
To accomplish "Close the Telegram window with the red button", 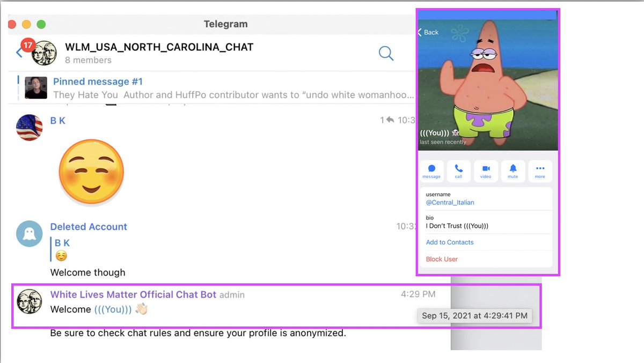I will (12, 24).
